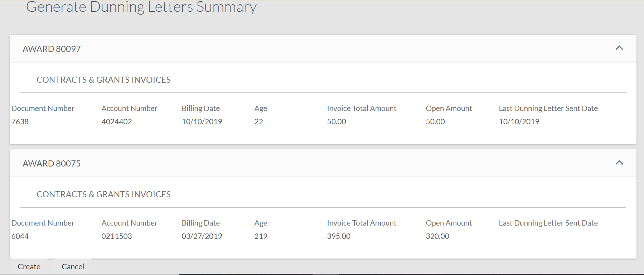Click Document Number column header in Award 80097
Screen dimensions: 644x275
(x=43, y=108)
